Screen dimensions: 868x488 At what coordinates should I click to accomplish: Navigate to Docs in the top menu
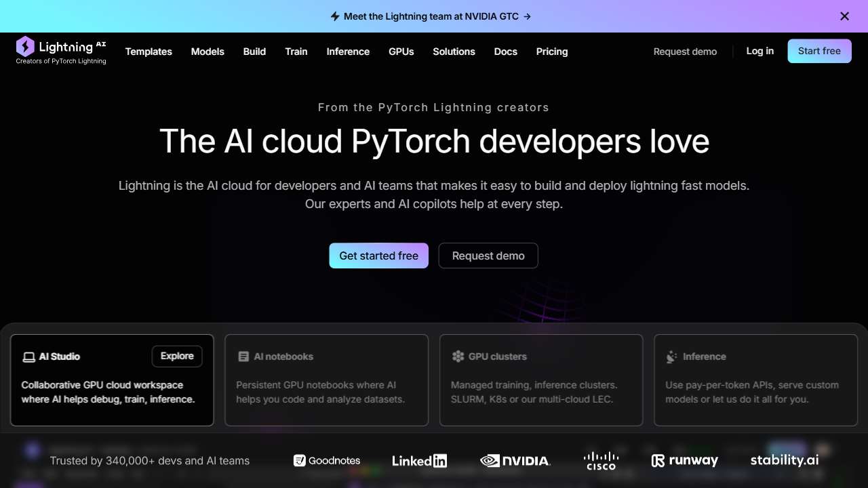tap(505, 52)
